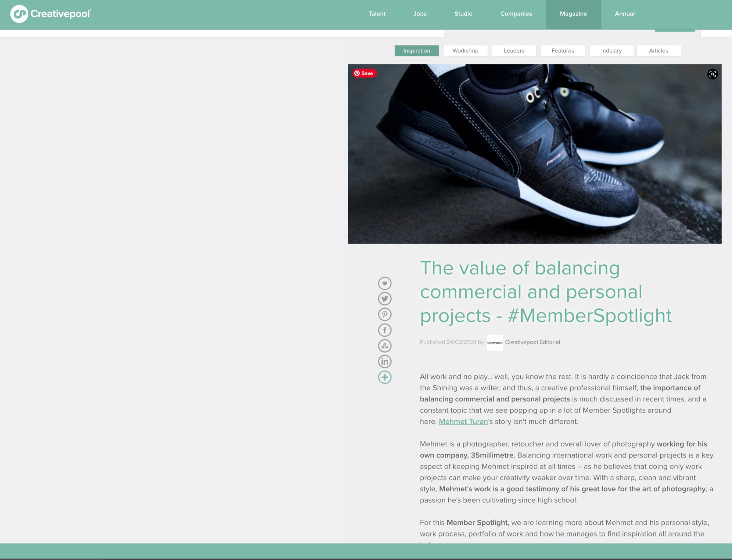The height and width of the screenshot is (560, 732).
Task: Click the Creativepool logo
Action: coord(51,14)
